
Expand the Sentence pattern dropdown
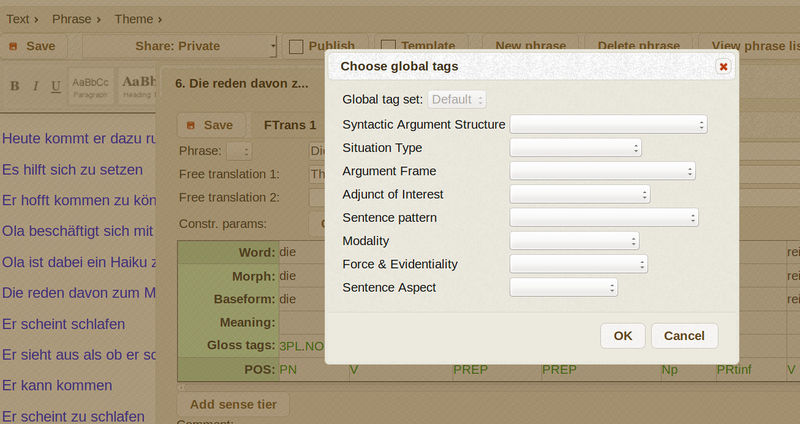[x=604, y=217]
